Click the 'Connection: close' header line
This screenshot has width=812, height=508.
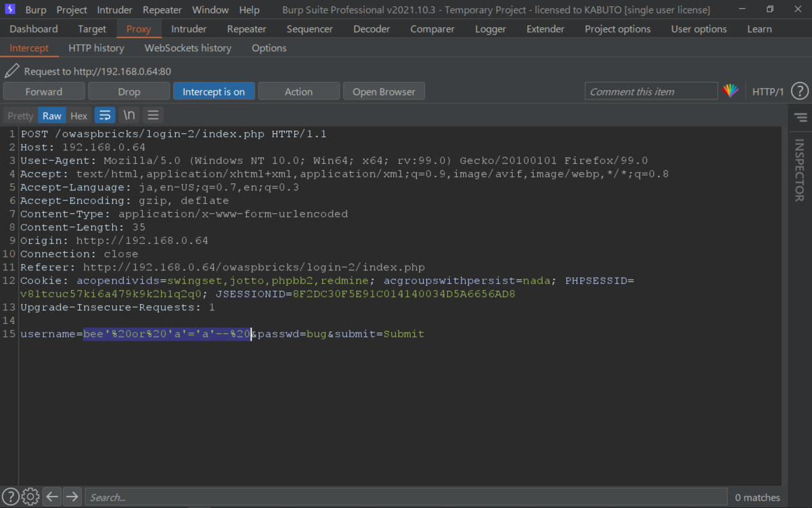(79, 254)
